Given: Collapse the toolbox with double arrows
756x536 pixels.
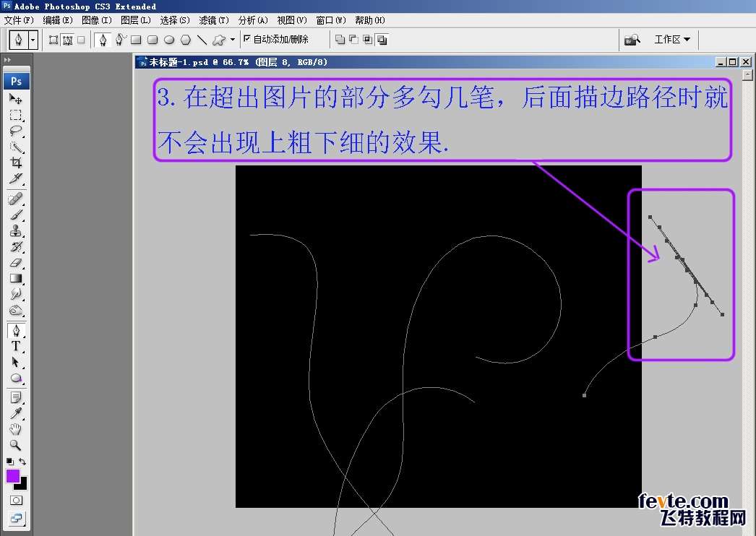Looking at the screenshot, I should coord(7,60).
